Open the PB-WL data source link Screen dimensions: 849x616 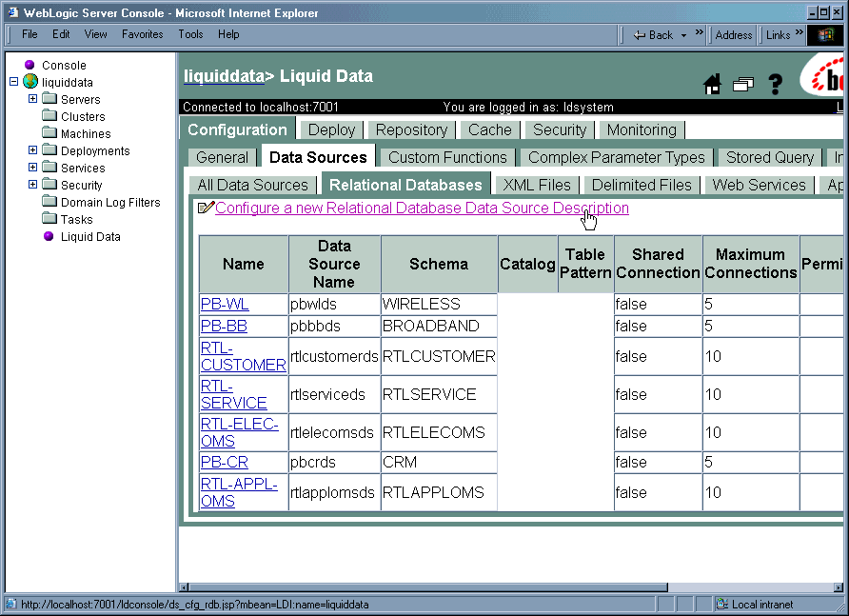(x=225, y=304)
